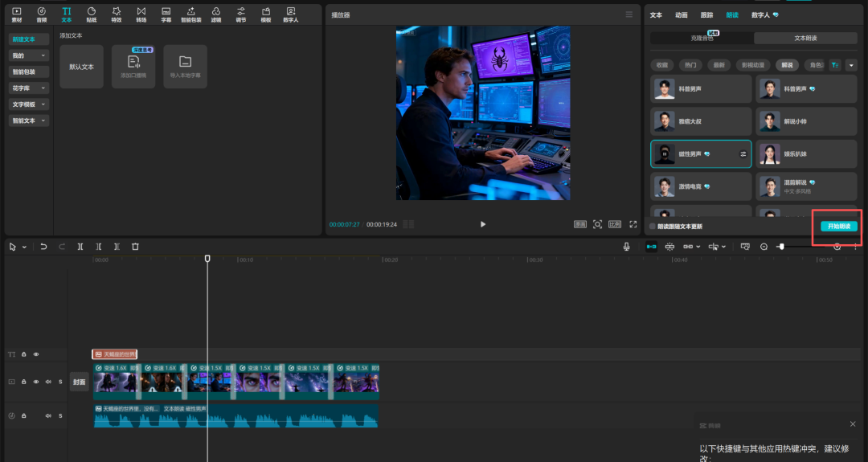The height and width of the screenshot is (462, 868).
Task: Toggle visibility eye on the text track
Action: point(35,354)
